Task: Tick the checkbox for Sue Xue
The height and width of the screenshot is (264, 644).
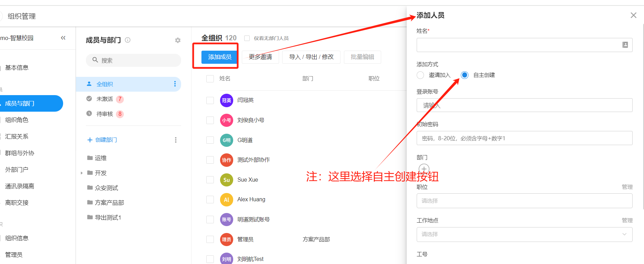Action: pos(210,180)
